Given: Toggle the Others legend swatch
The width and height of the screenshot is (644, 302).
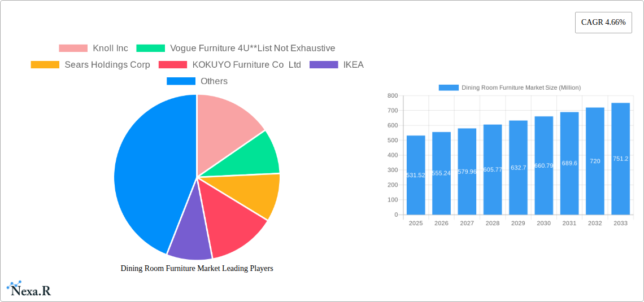Looking at the screenshot, I should click(181, 81).
